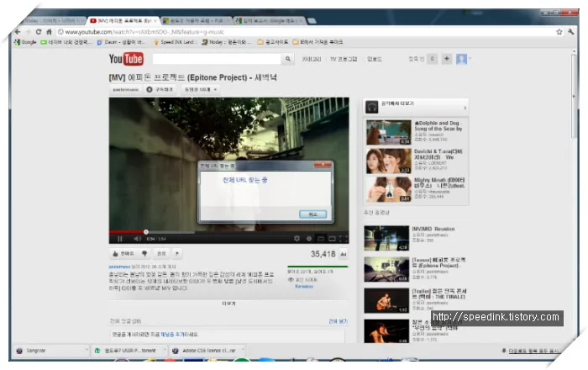Image resolution: width=588 pixels, height=370 pixels.
Task: Open the first bookmarks folder in the bar
Action: [x=273, y=42]
